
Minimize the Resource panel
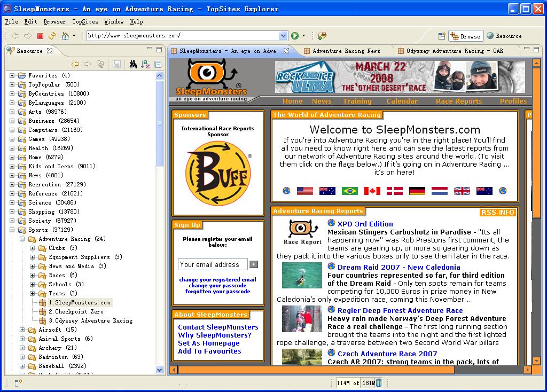tap(150, 49)
